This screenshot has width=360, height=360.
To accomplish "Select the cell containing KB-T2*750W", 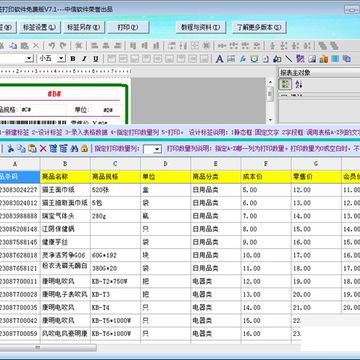I will coord(115,281).
